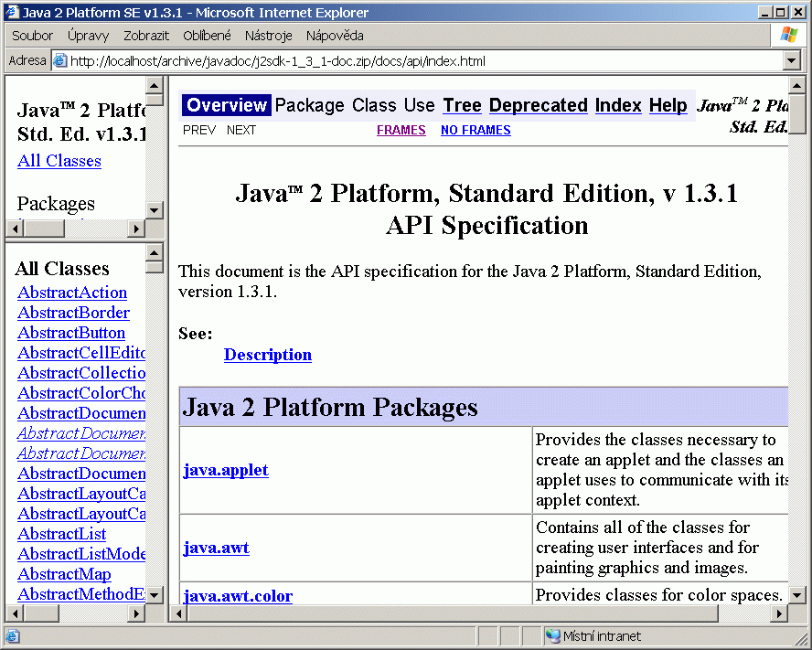The image size is (812, 650).
Task: Open the java.awt.color package link
Action: pyautogui.click(x=239, y=596)
